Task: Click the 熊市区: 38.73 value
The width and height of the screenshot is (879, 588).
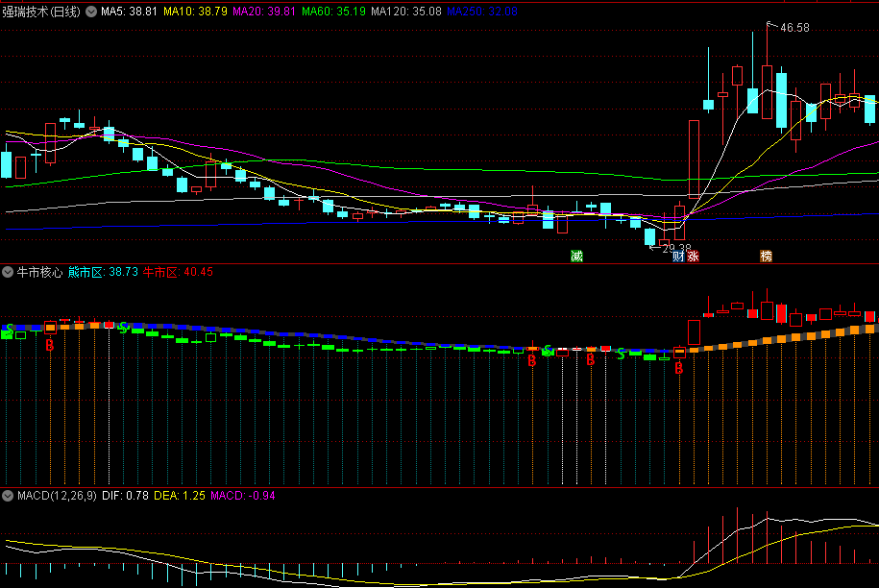Action: click(103, 273)
